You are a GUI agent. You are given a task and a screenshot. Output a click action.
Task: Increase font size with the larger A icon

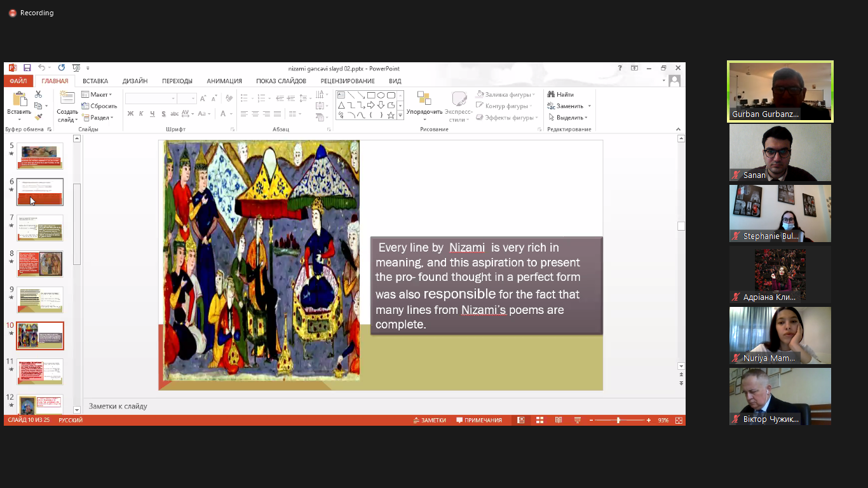tap(203, 98)
